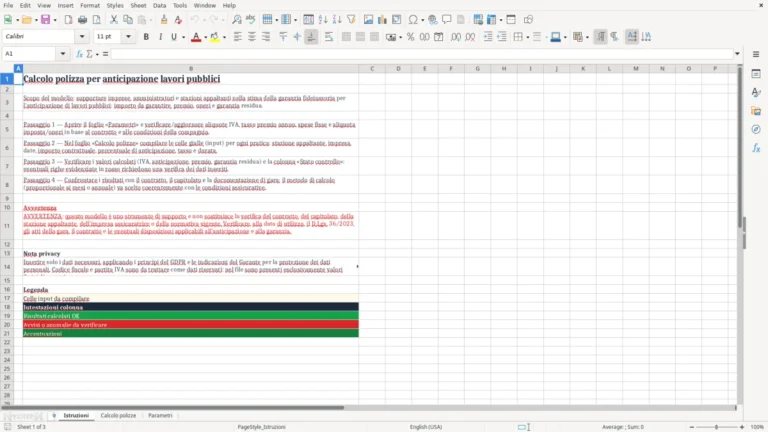This screenshot has width=768, height=432.
Task: Toggle Align Left
Action: pyautogui.click(x=238, y=37)
